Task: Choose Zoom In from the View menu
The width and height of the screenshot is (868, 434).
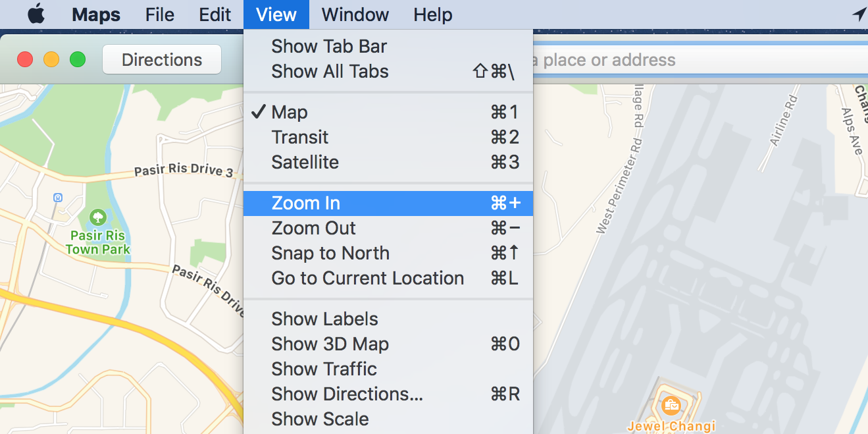Action: (x=305, y=203)
